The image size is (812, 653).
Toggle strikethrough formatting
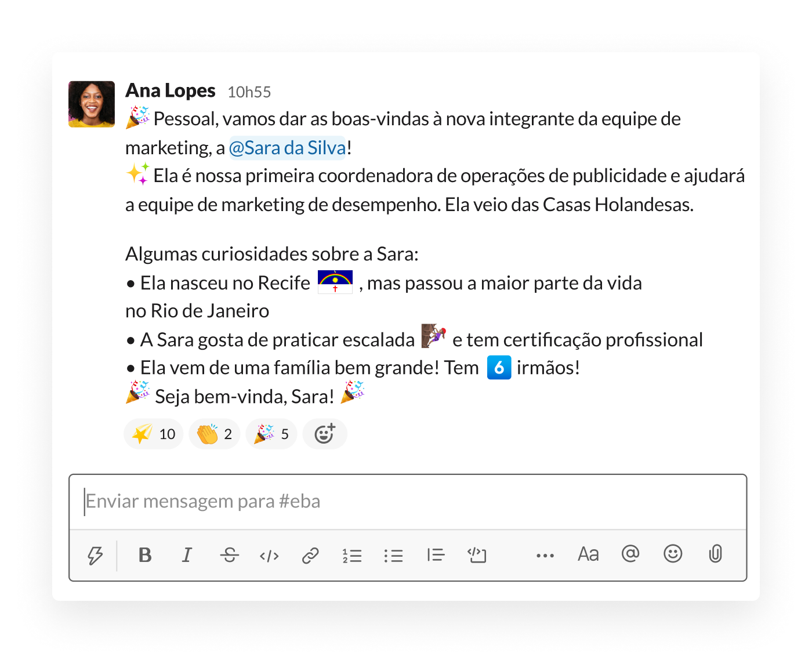point(229,556)
